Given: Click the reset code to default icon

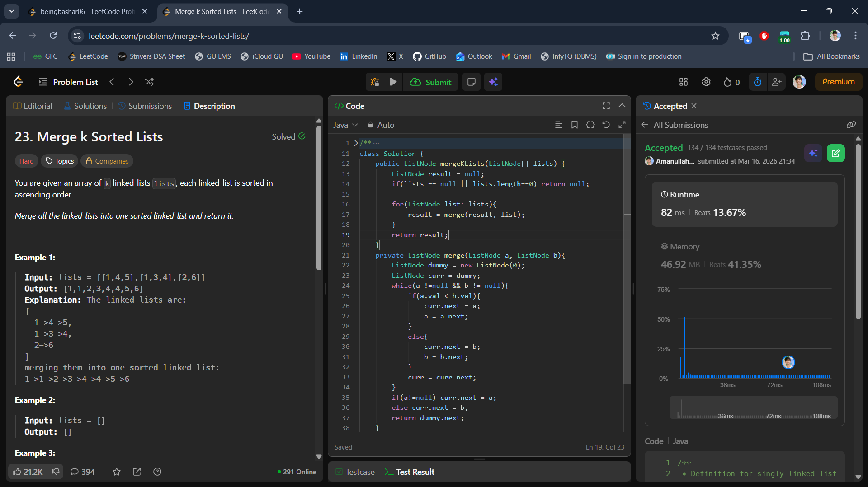Looking at the screenshot, I should tap(606, 125).
